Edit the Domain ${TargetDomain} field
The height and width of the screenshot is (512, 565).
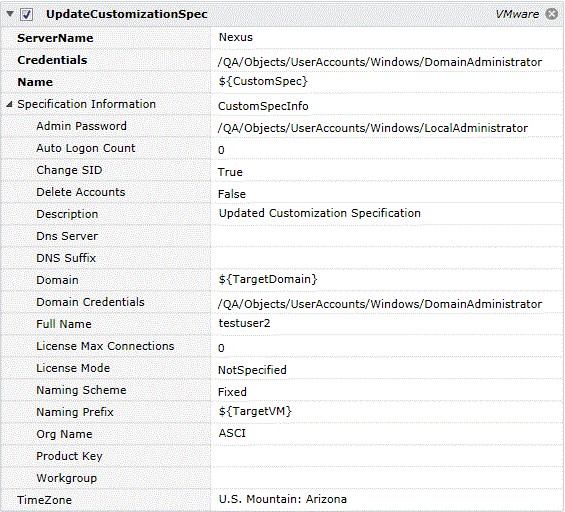tap(387, 280)
